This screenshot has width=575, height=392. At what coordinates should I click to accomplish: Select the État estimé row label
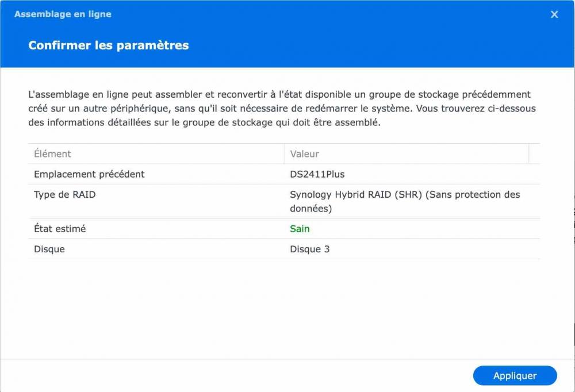[60, 229]
